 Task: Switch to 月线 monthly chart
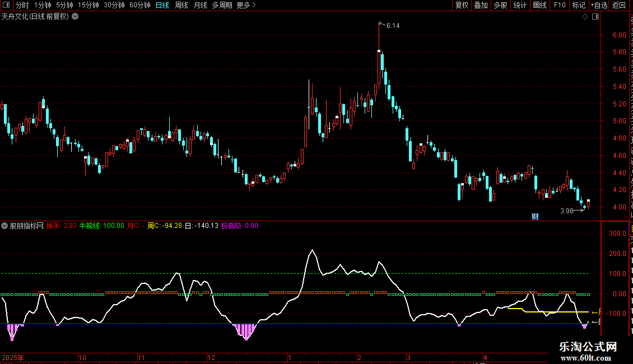[200, 5]
